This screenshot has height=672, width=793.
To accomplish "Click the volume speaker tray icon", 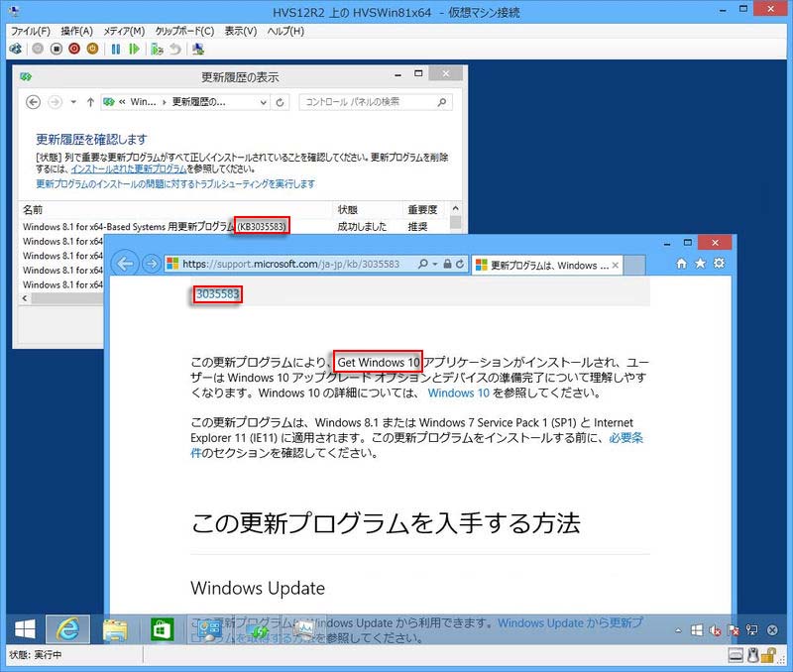I will [715, 630].
